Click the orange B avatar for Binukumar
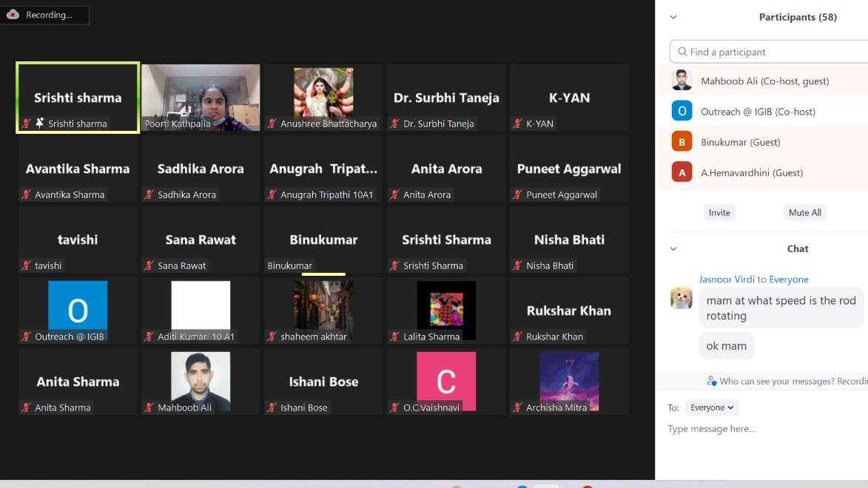Screen dimensions: 868x488 [682, 142]
